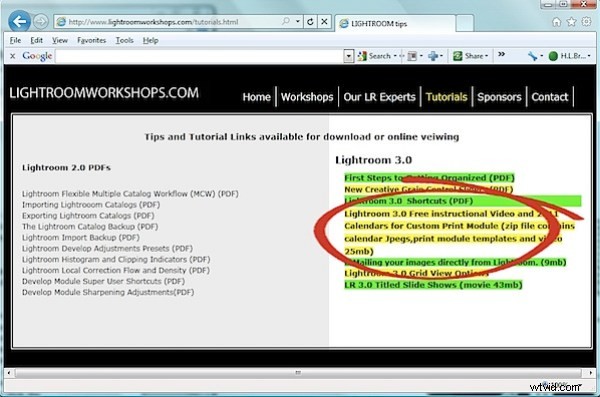Image resolution: width=600 pixels, height=397 pixels.
Task: Click the page icon on Google toolbar
Action: click(x=412, y=56)
